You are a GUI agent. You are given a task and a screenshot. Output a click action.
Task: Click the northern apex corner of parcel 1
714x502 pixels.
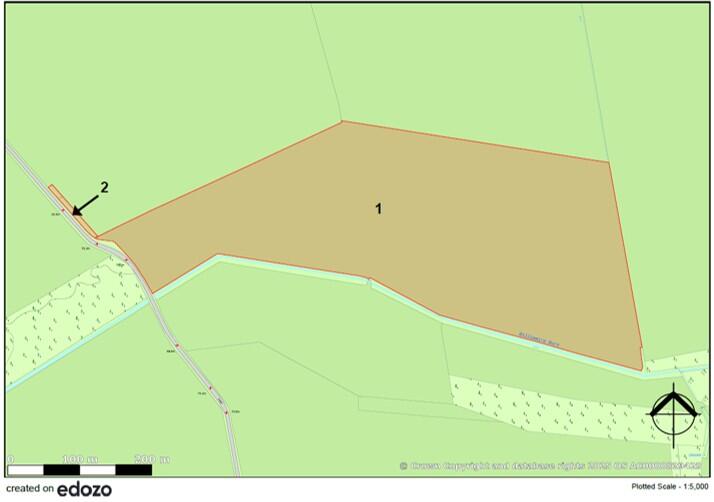342,122
